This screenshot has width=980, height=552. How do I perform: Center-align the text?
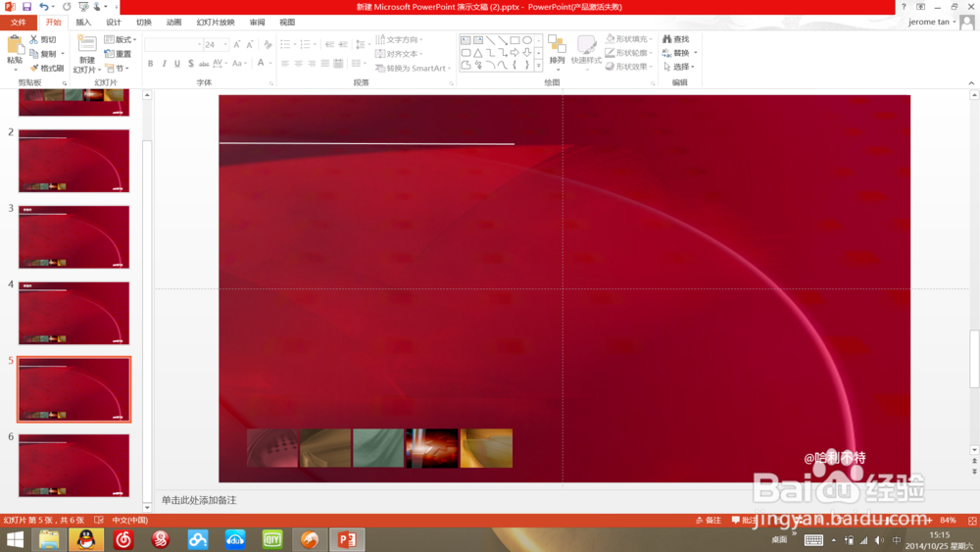click(x=298, y=63)
